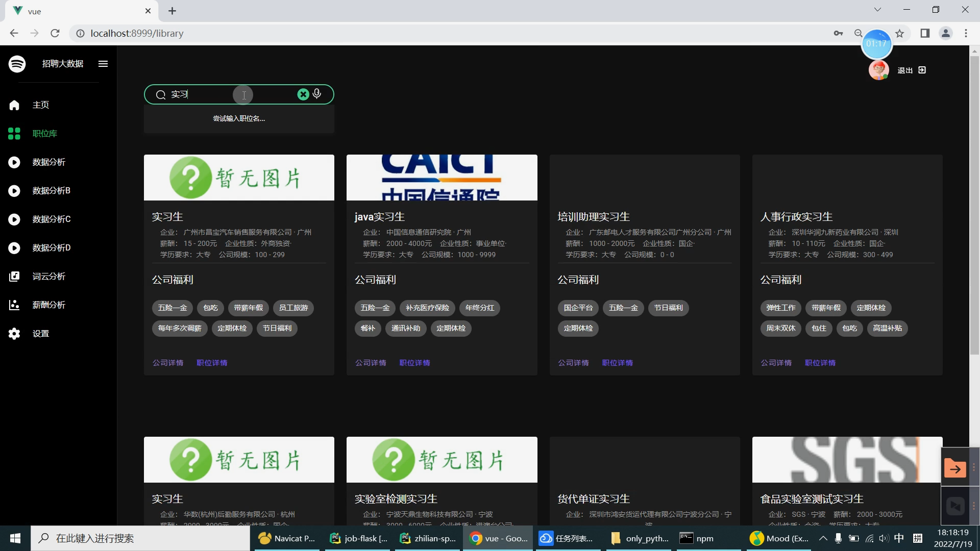The image size is (980, 551).
Task: Expand the Chrome profile menu
Action: (x=945, y=33)
